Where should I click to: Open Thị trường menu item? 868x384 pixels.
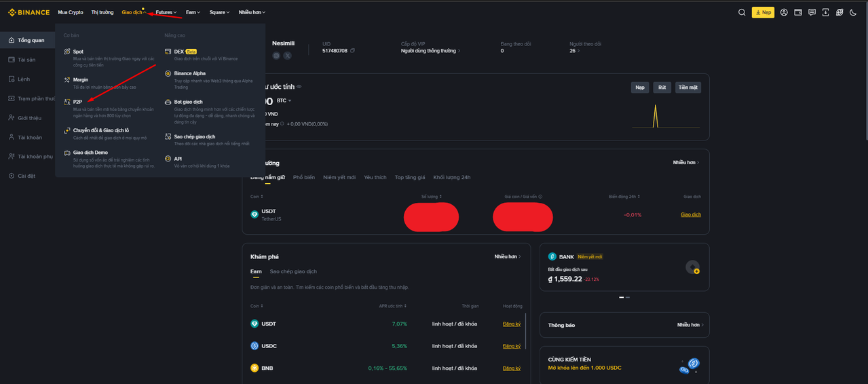pyautogui.click(x=102, y=12)
